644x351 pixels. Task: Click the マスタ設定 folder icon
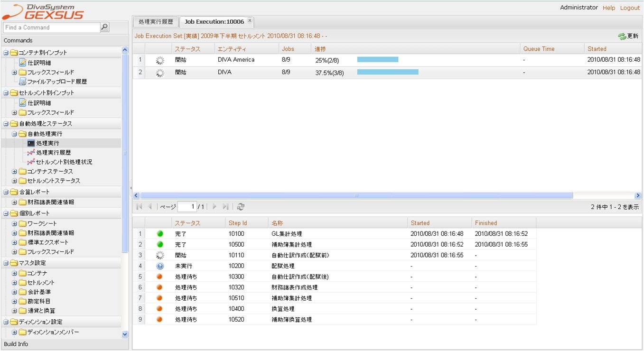coord(14,263)
